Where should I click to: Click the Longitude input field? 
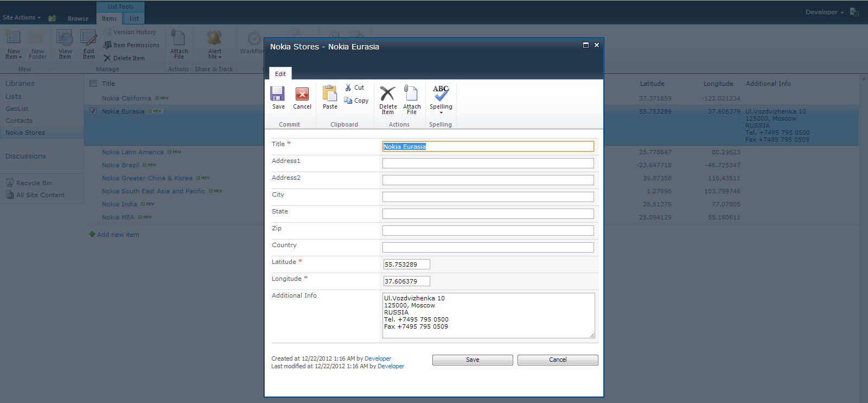pyautogui.click(x=407, y=281)
